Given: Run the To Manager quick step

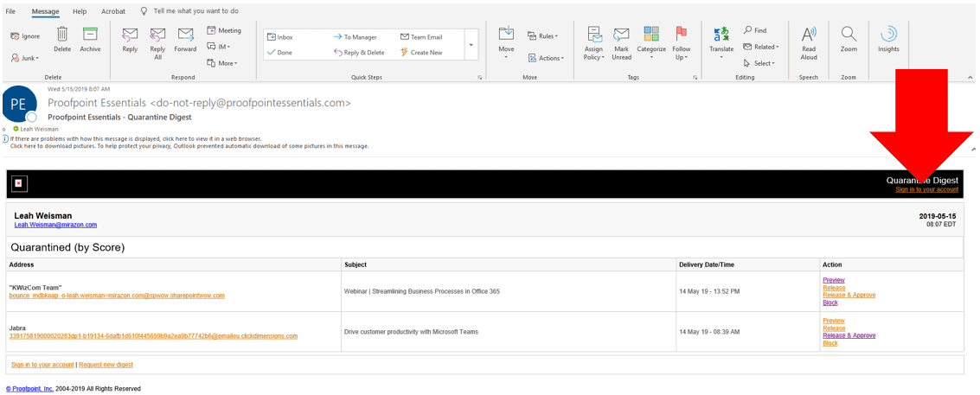Looking at the screenshot, I should coord(355,37).
